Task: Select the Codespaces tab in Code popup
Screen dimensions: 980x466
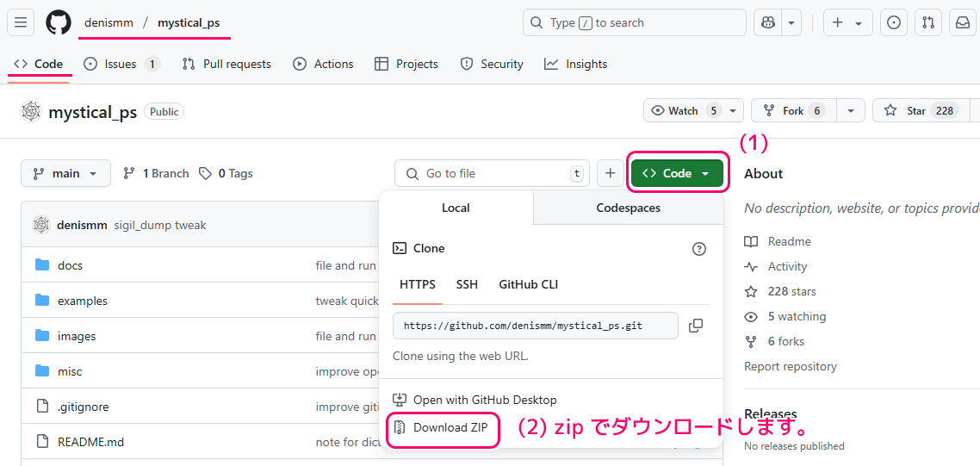Action: (628, 208)
